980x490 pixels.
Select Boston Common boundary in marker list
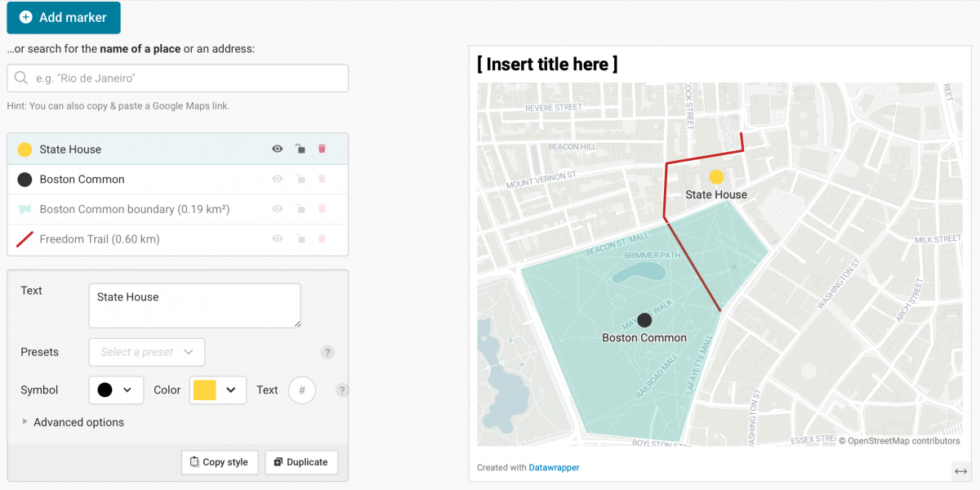click(134, 209)
